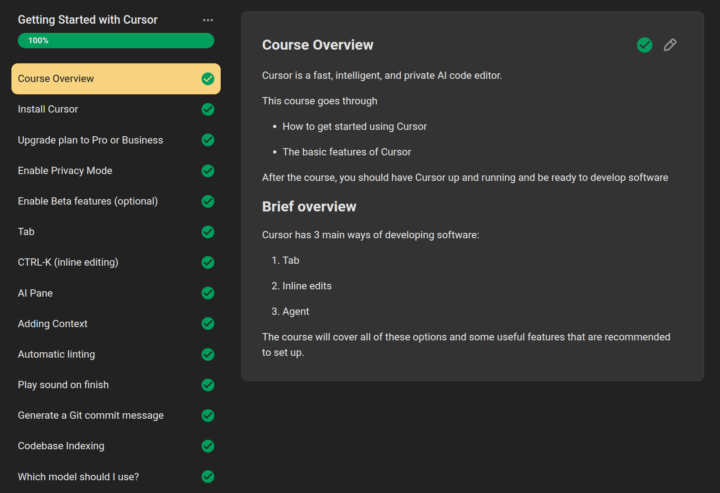Open the AI Pane lesson
The width and height of the screenshot is (720, 493).
pyautogui.click(x=116, y=293)
